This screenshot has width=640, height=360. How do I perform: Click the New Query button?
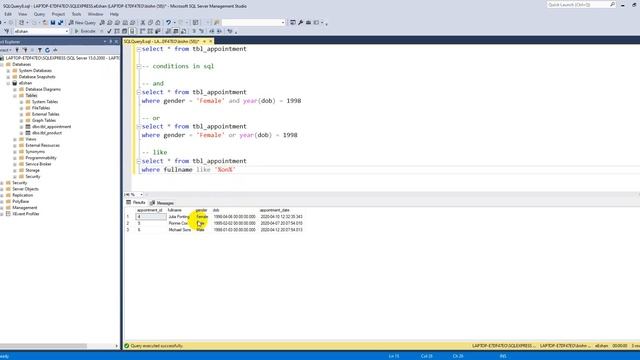pyautogui.click(x=82, y=22)
